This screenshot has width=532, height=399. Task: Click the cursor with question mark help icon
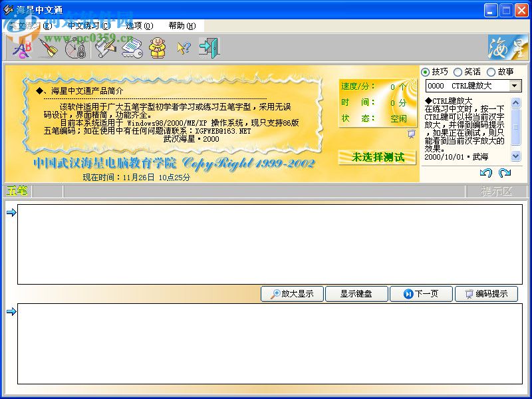pos(184,49)
